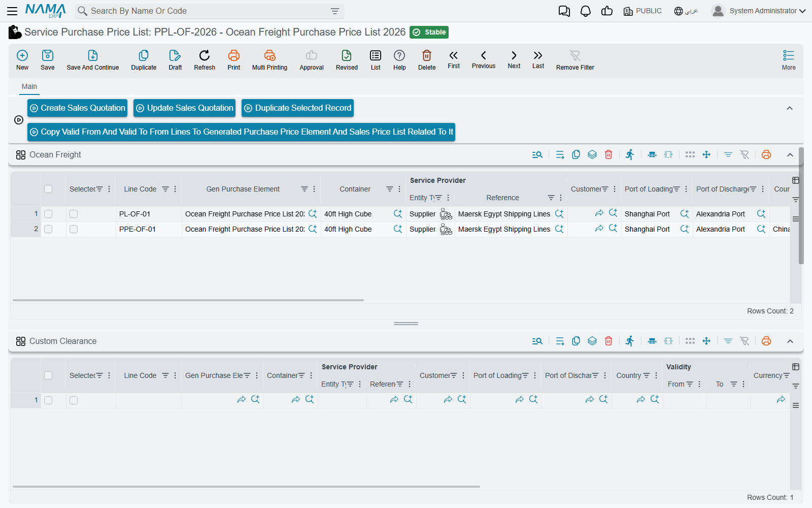The height and width of the screenshot is (508, 812).
Task: Open the chat messages icon
Action: [x=564, y=11]
